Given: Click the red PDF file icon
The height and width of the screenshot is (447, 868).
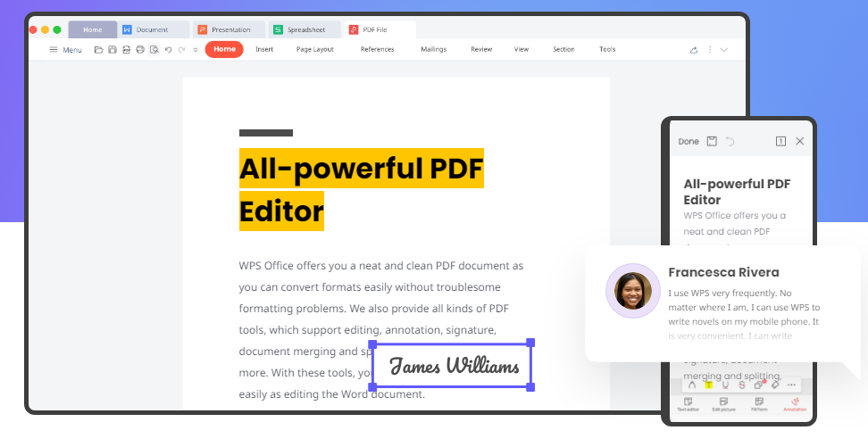Looking at the screenshot, I should [353, 29].
